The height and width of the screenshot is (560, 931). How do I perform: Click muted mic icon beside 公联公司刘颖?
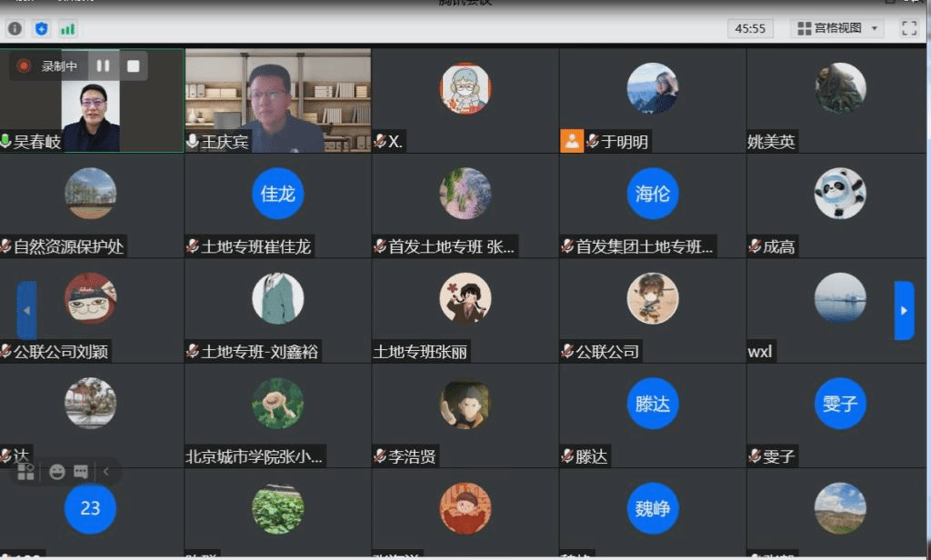[6, 351]
